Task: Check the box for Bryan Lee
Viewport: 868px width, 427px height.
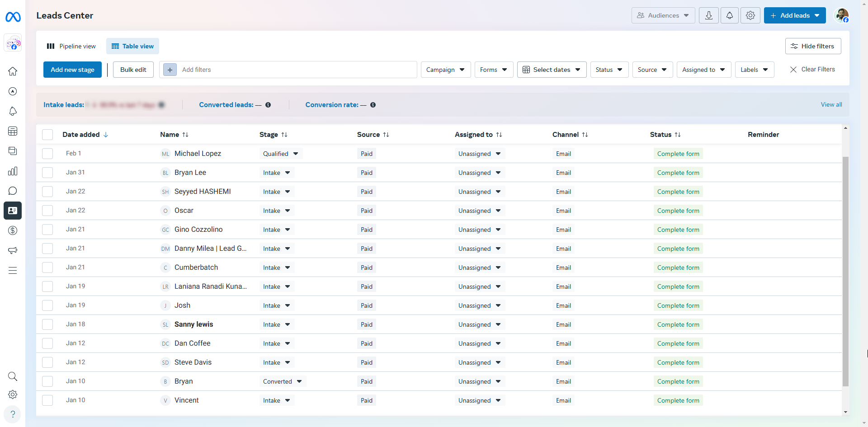Action: coord(47,173)
